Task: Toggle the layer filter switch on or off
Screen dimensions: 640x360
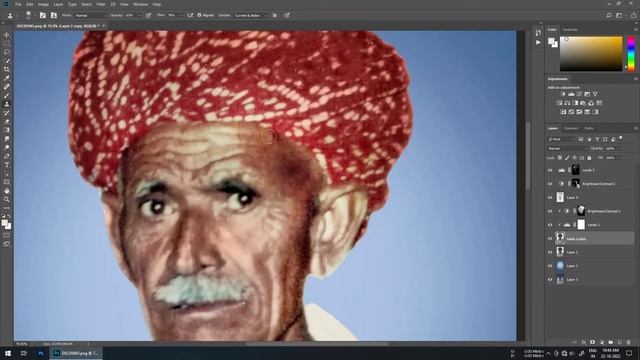Action: click(x=621, y=138)
